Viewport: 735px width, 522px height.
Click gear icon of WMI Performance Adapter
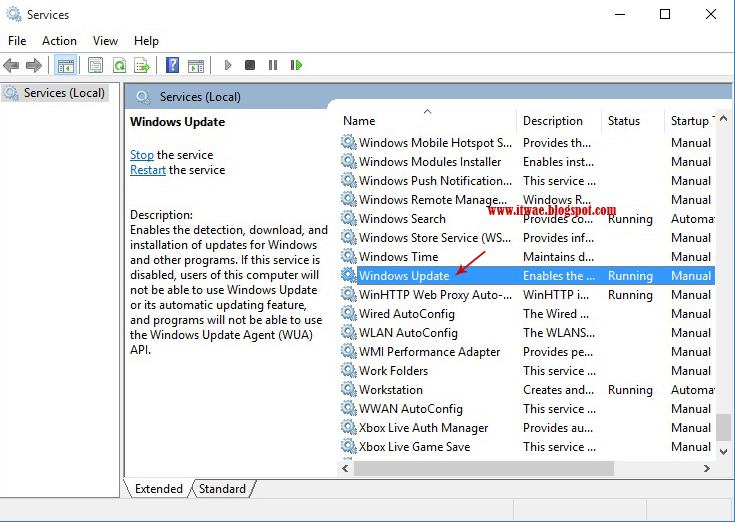pyautogui.click(x=348, y=351)
